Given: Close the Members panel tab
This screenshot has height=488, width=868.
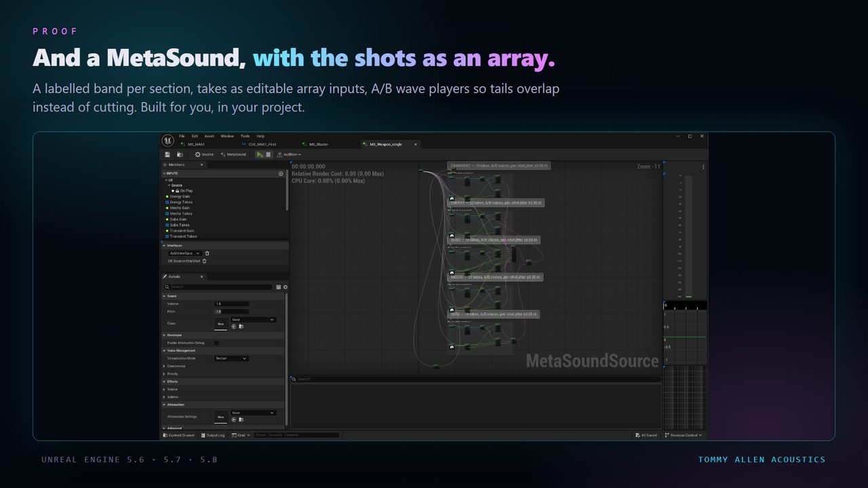Looking at the screenshot, I should point(201,165).
